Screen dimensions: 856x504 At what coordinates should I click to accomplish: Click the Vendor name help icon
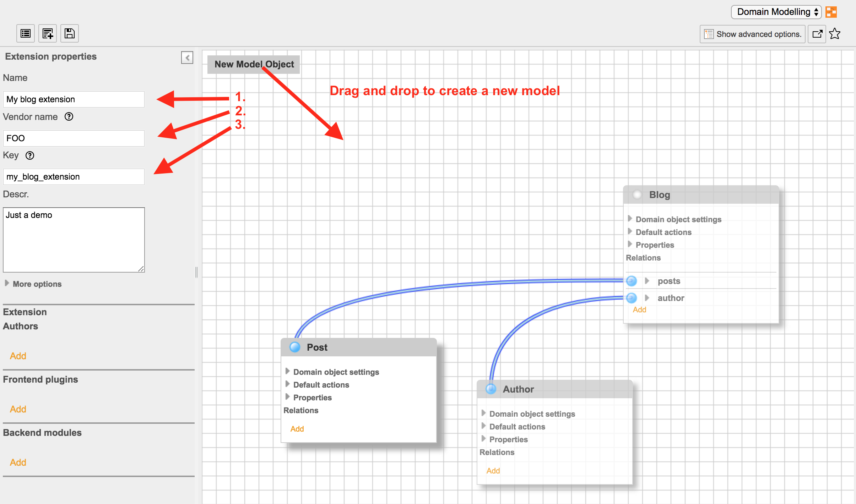(x=69, y=117)
